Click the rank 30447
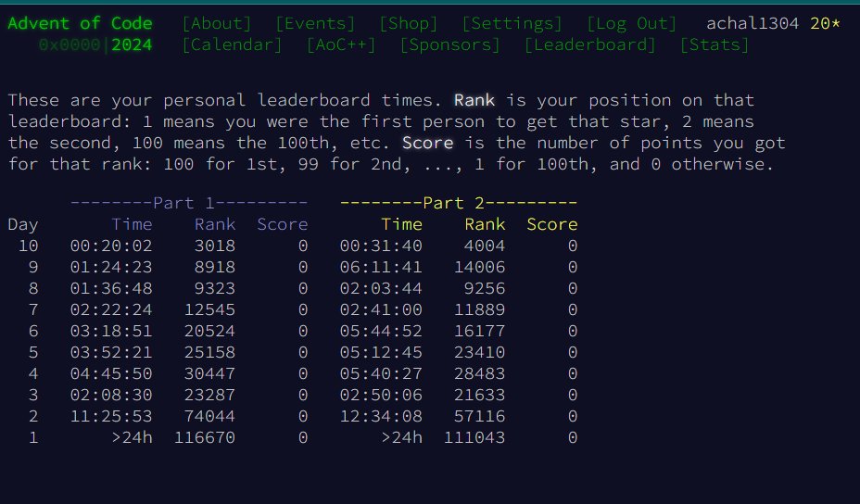 (x=210, y=374)
